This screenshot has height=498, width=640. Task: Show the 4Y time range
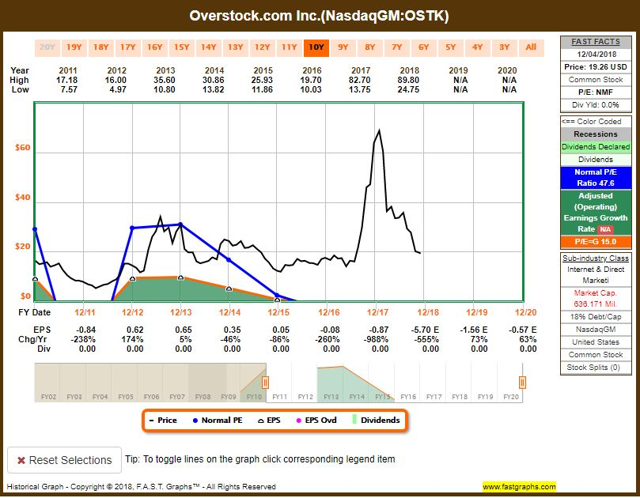(478, 47)
